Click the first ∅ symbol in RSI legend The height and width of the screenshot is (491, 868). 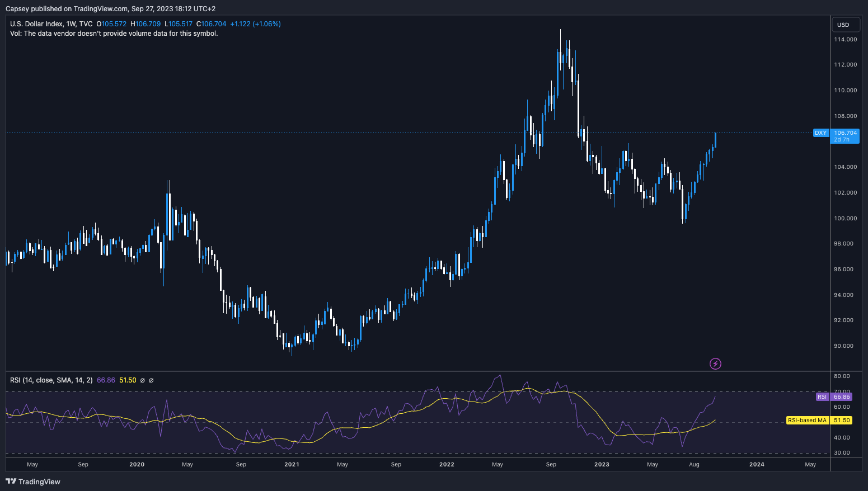(142, 380)
